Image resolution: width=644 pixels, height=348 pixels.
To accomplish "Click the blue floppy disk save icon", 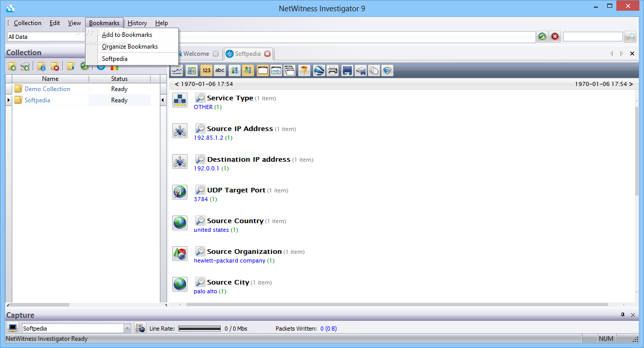I will coord(347,71).
